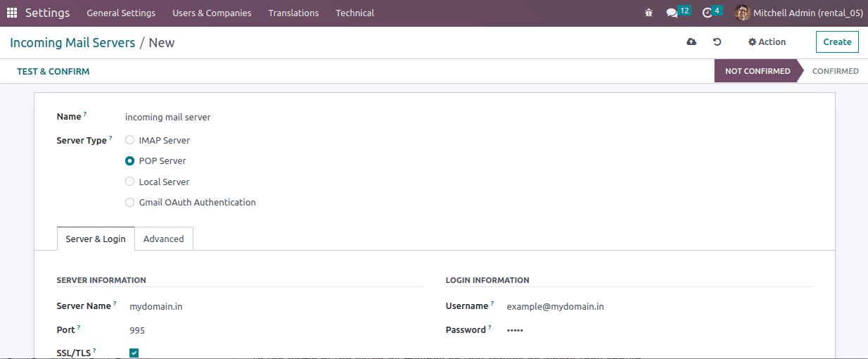Click the LOGIN INFORMATION section heading

click(487, 280)
